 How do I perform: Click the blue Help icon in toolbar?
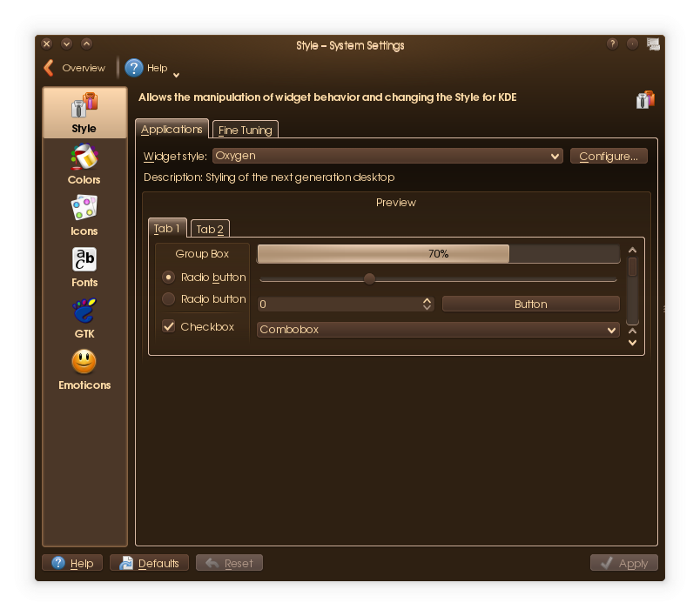point(133,68)
